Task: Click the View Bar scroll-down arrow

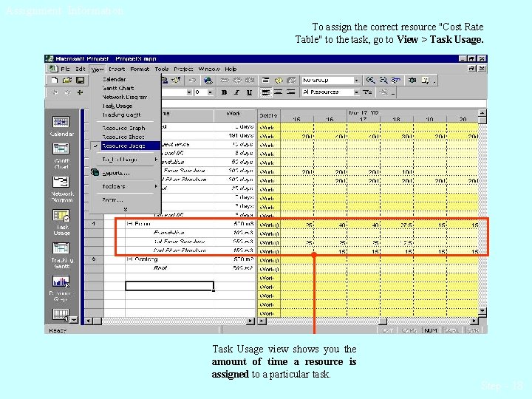Action: click(x=74, y=319)
